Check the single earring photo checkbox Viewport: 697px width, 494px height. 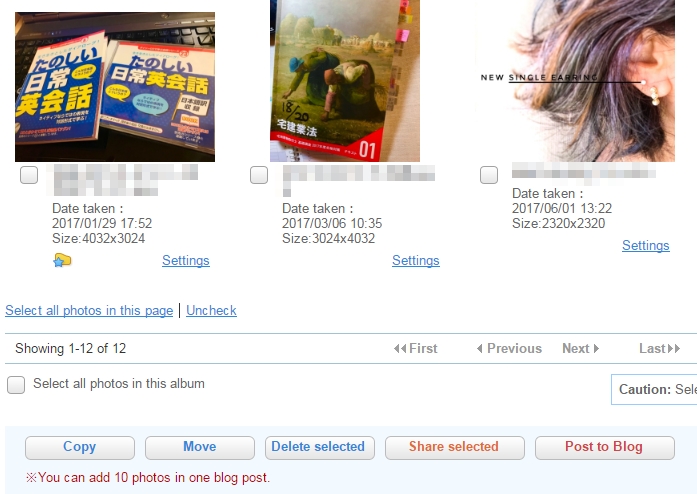(489, 175)
